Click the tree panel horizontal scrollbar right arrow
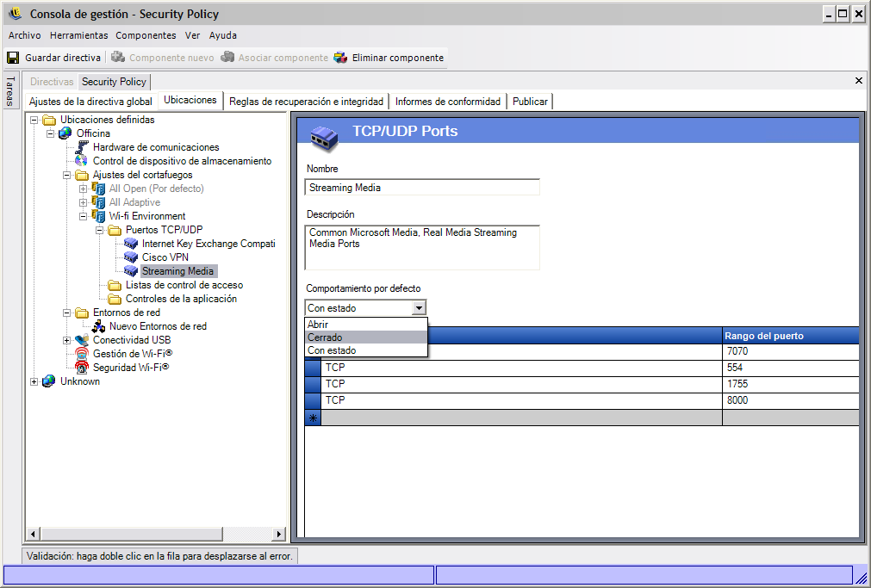Screen dimensions: 871x588 tap(277, 534)
